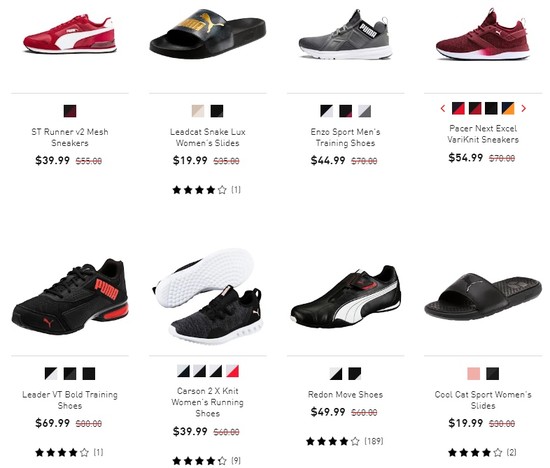The height and width of the screenshot is (468, 550).
Task: Select orange-navy swatch for Pacer Next Excel
Action: [x=508, y=108]
